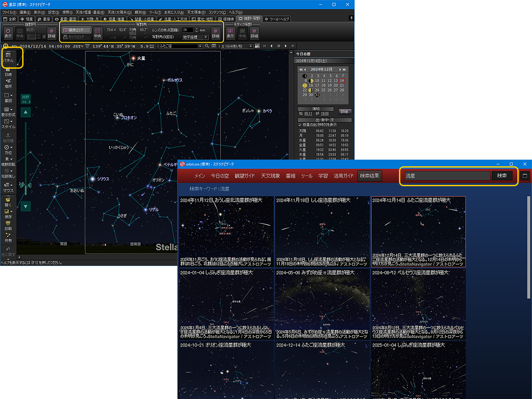Click 表示 in the モザイク写野 group
Viewport: 532px width, 399px height.
click(230, 33)
